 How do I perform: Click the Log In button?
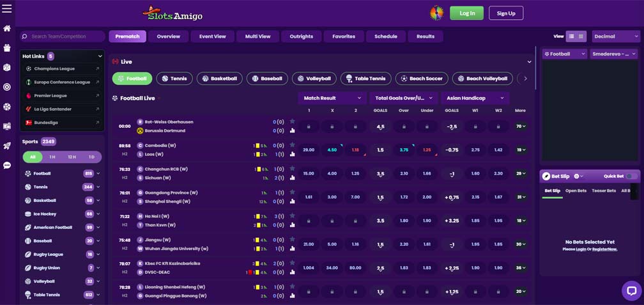pos(467,13)
